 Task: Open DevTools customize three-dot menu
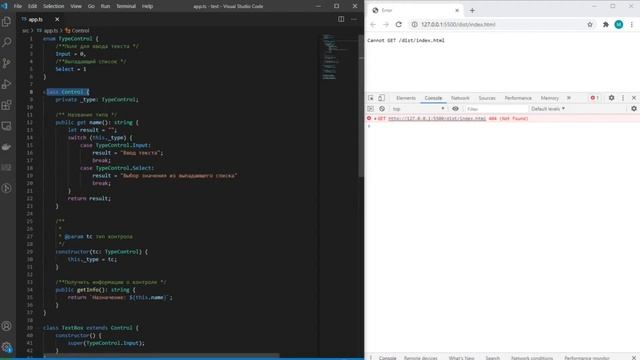[623, 98]
